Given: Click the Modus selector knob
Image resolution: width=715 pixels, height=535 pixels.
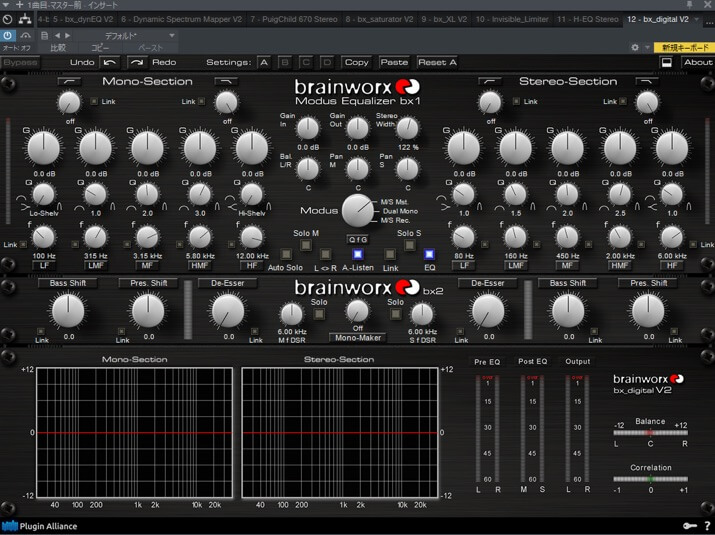Looking at the screenshot, I should [358, 211].
